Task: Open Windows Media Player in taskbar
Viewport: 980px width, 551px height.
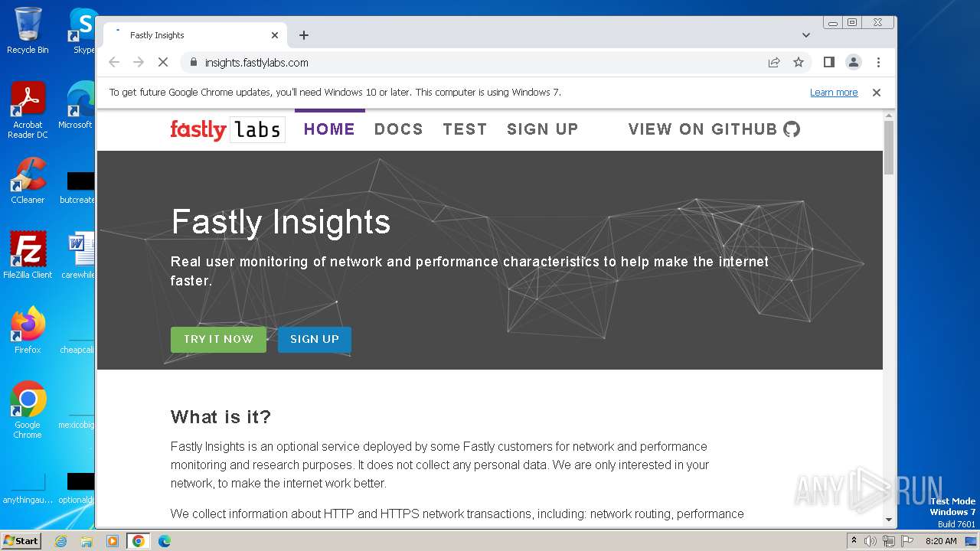Action: pyautogui.click(x=113, y=541)
